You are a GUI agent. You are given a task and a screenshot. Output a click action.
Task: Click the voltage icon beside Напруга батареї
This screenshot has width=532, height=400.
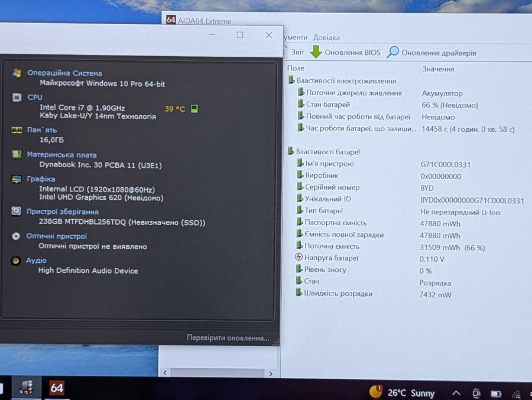(x=299, y=257)
